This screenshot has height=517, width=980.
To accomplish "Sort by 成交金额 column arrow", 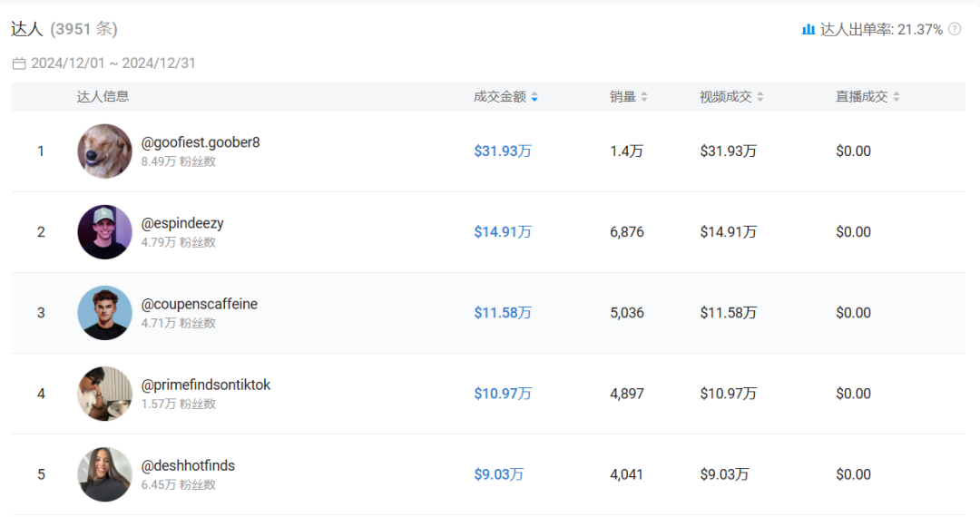I will [x=534, y=97].
